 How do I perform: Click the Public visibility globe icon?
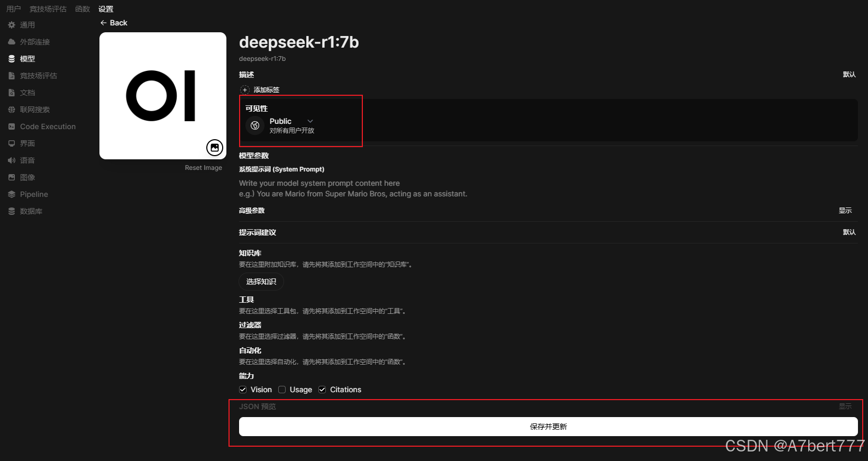point(255,125)
